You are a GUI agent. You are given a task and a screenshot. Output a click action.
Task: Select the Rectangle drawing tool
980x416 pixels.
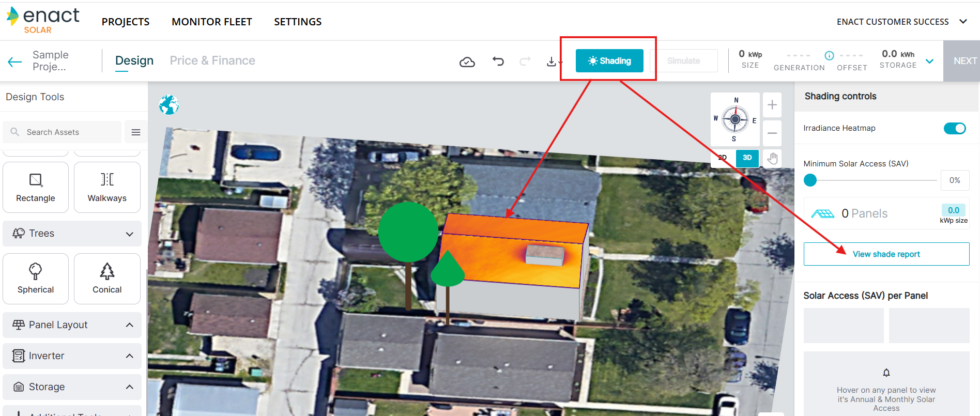click(x=36, y=187)
